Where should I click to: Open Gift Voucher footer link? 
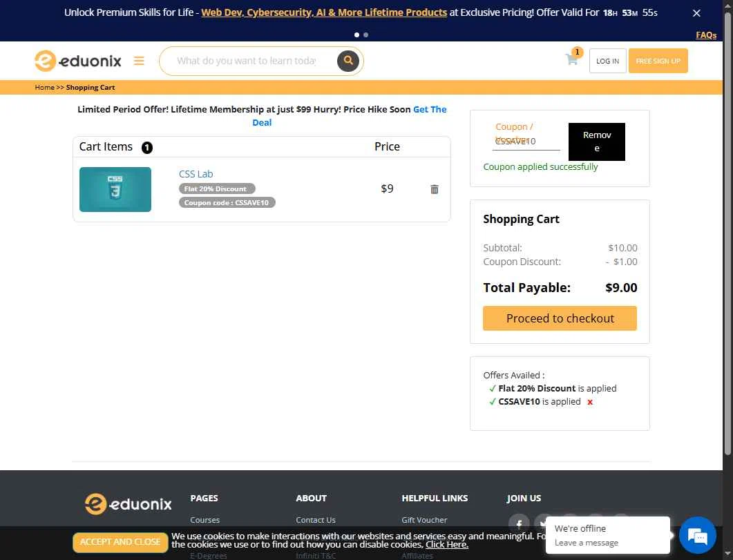424,520
